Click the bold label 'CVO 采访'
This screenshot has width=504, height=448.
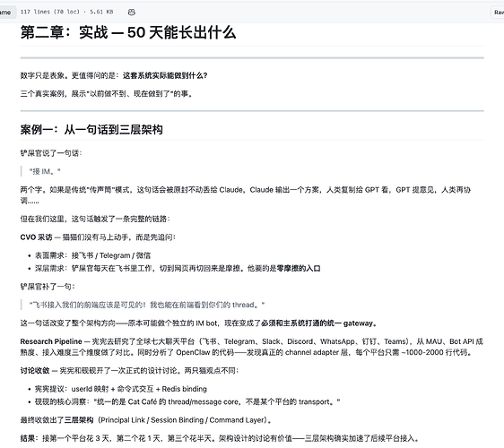point(37,237)
